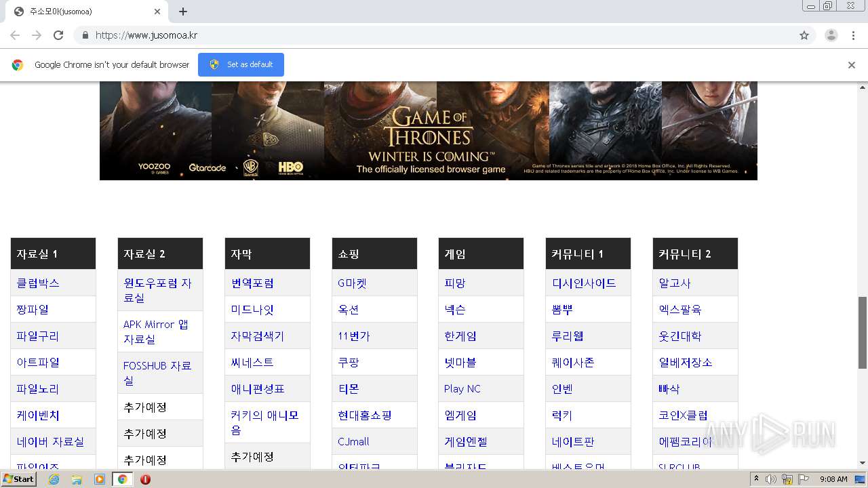The image size is (868, 488).
Task: Click the page vertical scrollbar thumb
Action: coord(863,332)
